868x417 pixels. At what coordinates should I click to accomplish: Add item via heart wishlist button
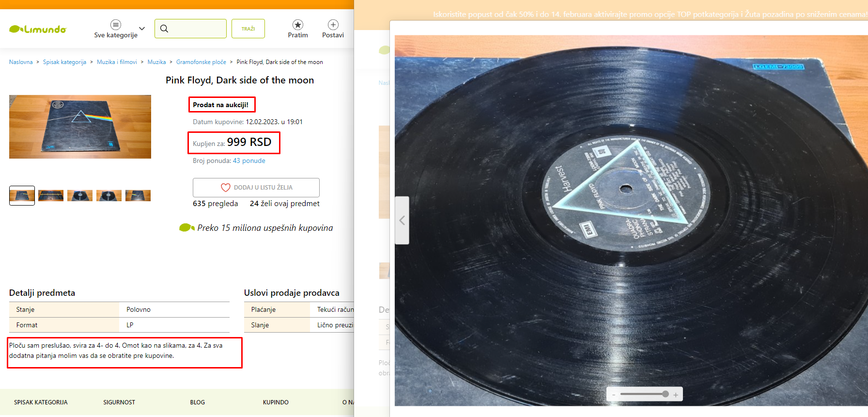[256, 188]
